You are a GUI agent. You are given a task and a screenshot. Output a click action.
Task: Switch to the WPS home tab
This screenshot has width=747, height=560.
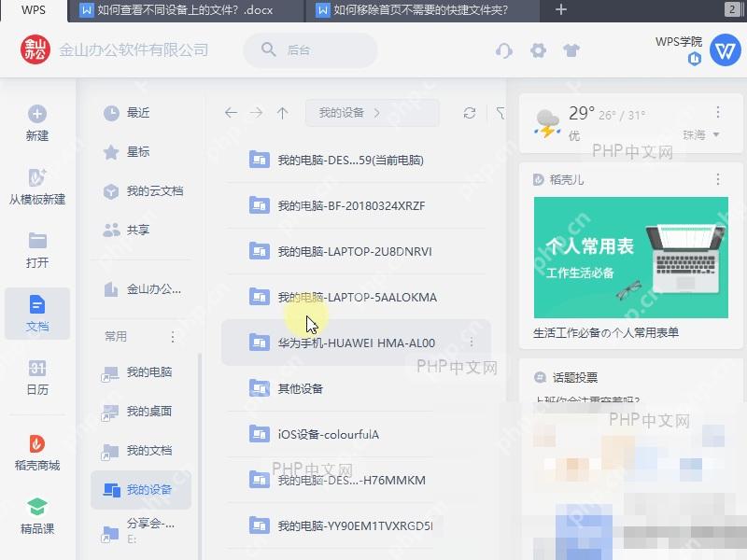[x=34, y=10]
